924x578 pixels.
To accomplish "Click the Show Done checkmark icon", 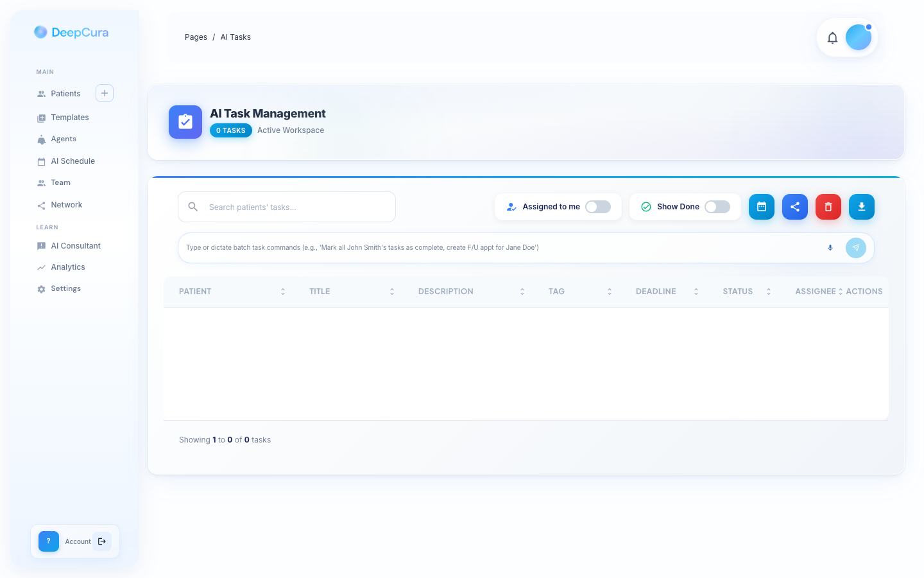I will pyautogui.click(x=646, y=207).
